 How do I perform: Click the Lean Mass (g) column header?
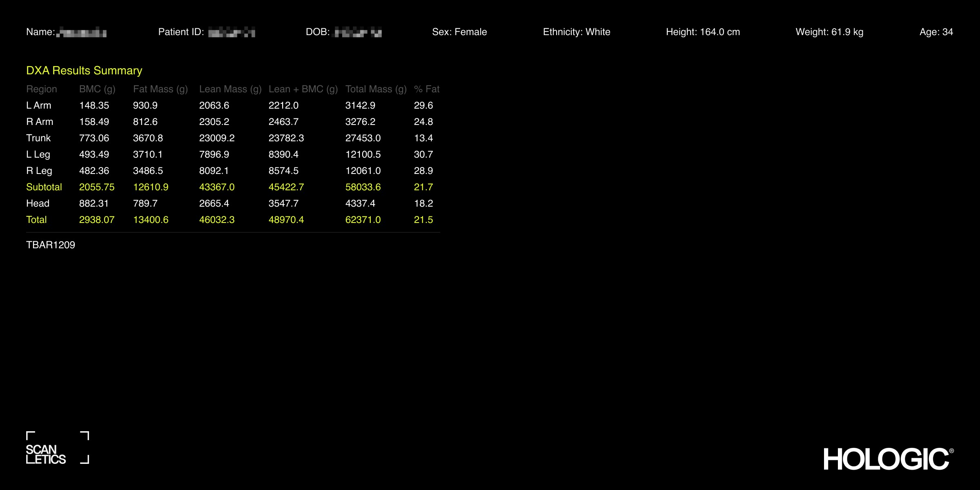tap(230, 89)
